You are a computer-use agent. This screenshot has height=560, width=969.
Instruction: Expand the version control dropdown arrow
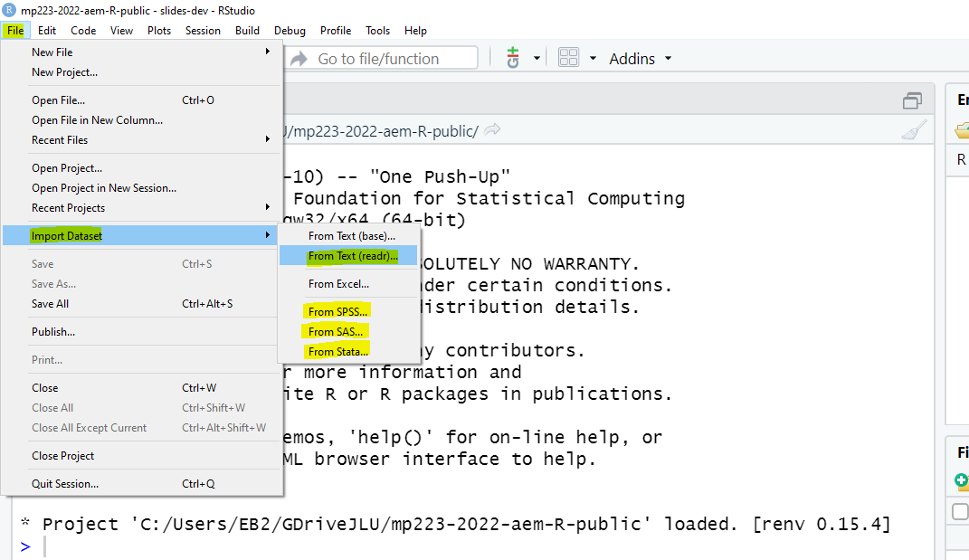537,59
